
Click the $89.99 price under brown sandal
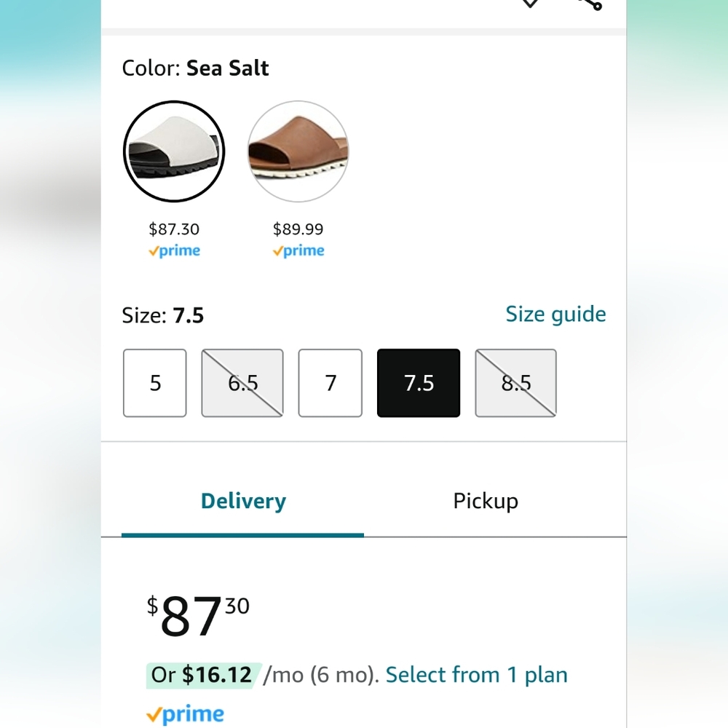[298, 229]
